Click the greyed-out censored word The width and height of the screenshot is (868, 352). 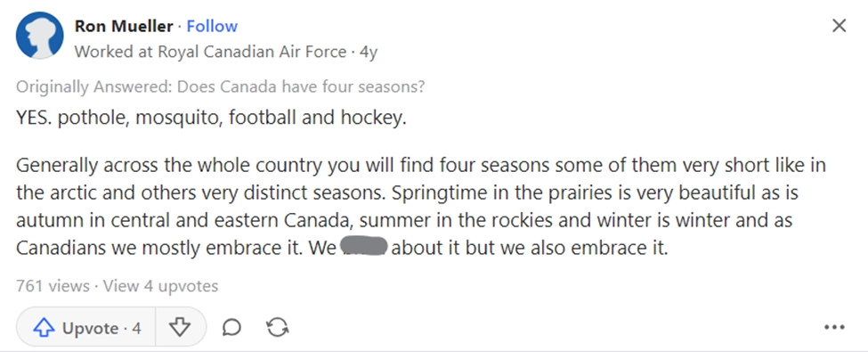tap(362, 247)
